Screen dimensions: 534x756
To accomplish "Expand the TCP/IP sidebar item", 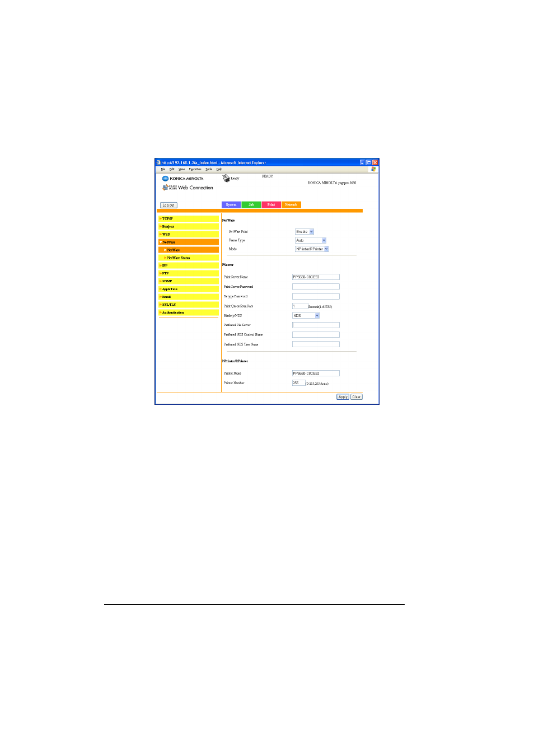I will [x=189, y=219].
